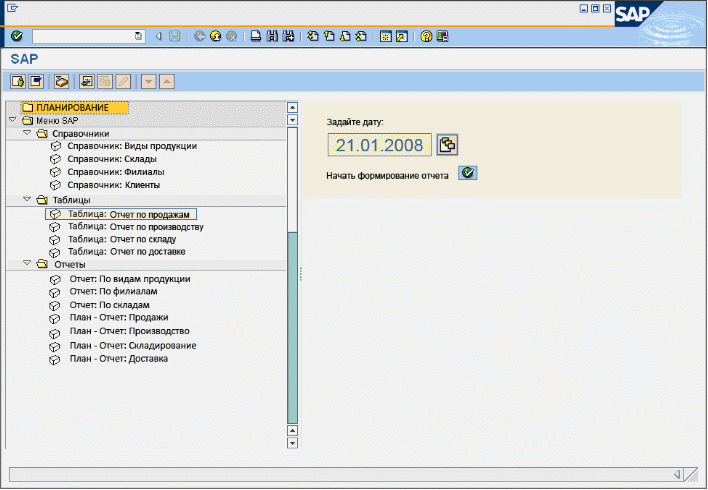This screenshot has width=708, height=490.
Task: Open Help with the yellow question mark icon
Action: (x=426, y=36)
